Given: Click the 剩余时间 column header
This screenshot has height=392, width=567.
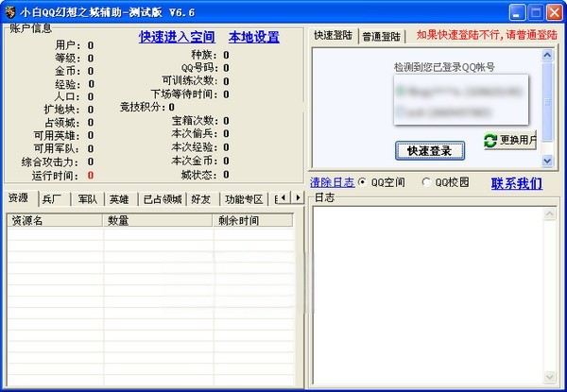Looking at the screenshot, I should pos(252,220).
